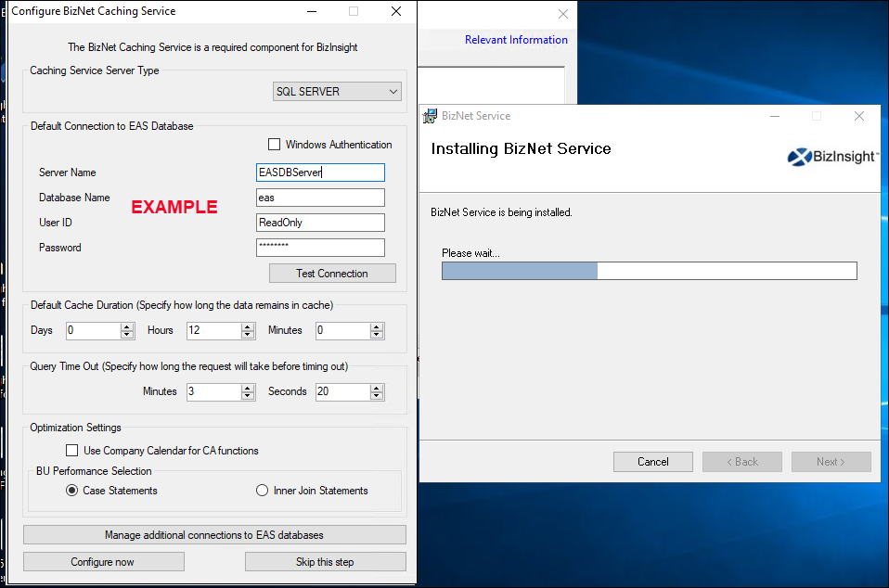Open the Caching Service Server Type dropdown

coord(337,91)
